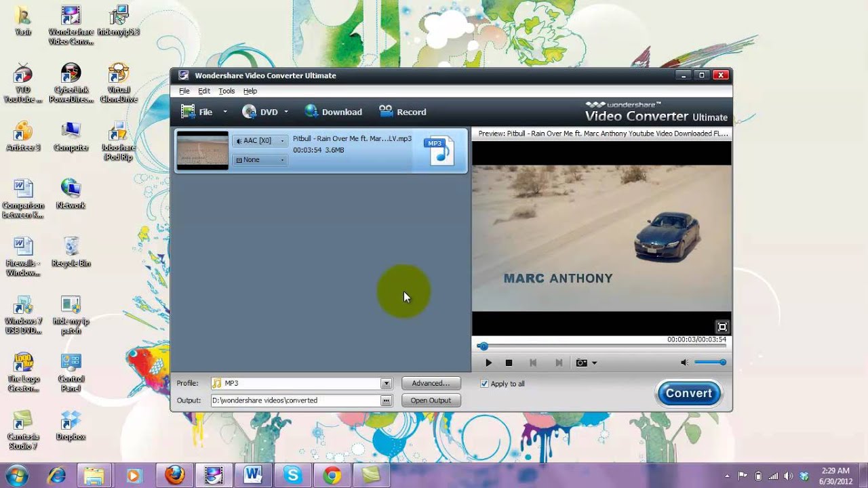Open Internet Explorer from taskbar

point(56,476)
